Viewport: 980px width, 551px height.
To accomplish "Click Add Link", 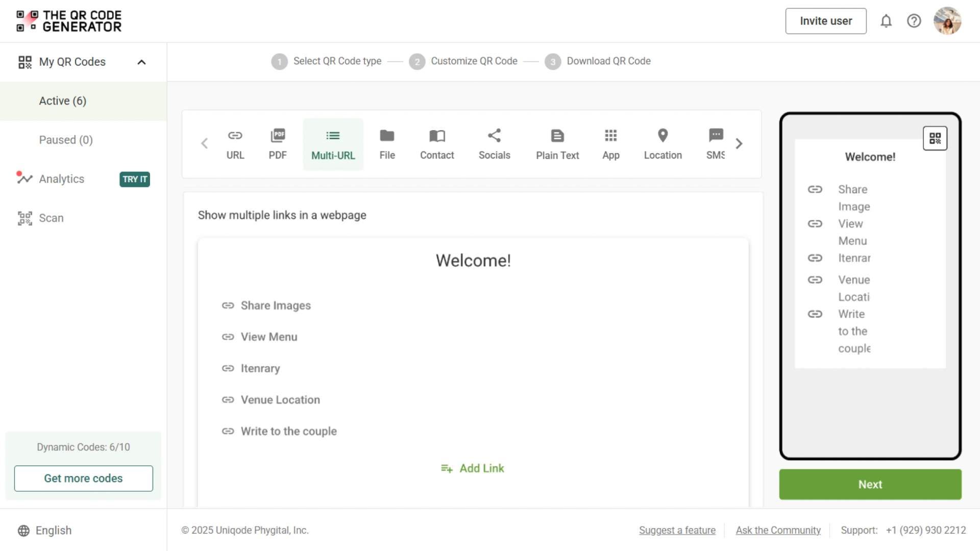I will tap(473, 468).
